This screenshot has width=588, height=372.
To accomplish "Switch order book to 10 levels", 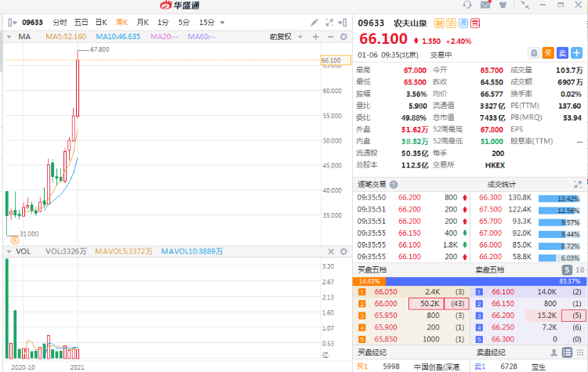I will point(579,269).
